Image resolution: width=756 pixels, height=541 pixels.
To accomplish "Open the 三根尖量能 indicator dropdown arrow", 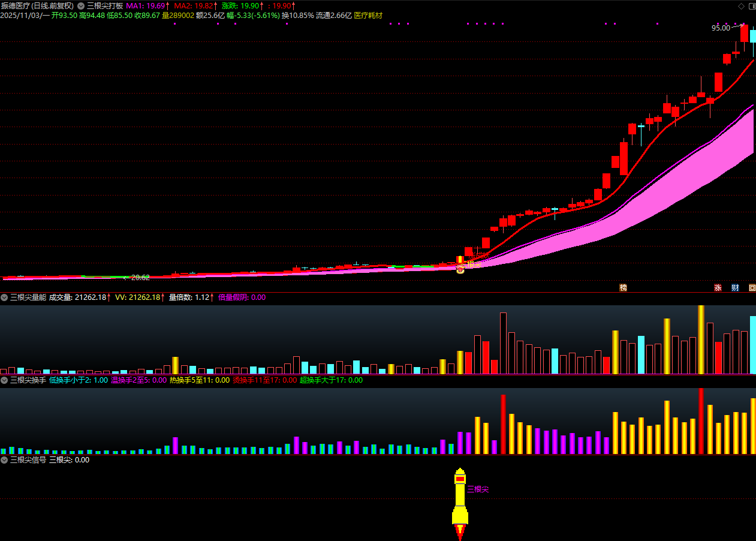I will (4, 297).
